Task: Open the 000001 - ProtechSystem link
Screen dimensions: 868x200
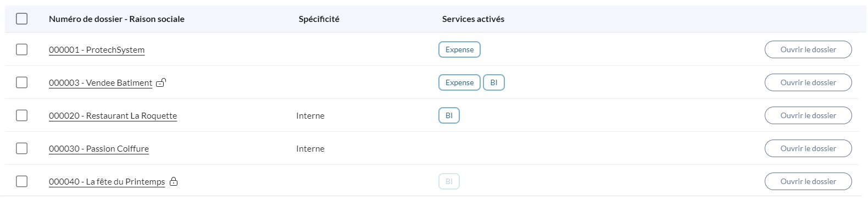Action: click(97, 50)
